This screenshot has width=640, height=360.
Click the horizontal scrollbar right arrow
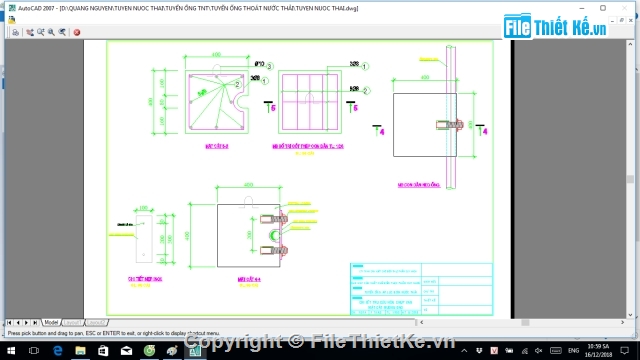coord(623,322)
